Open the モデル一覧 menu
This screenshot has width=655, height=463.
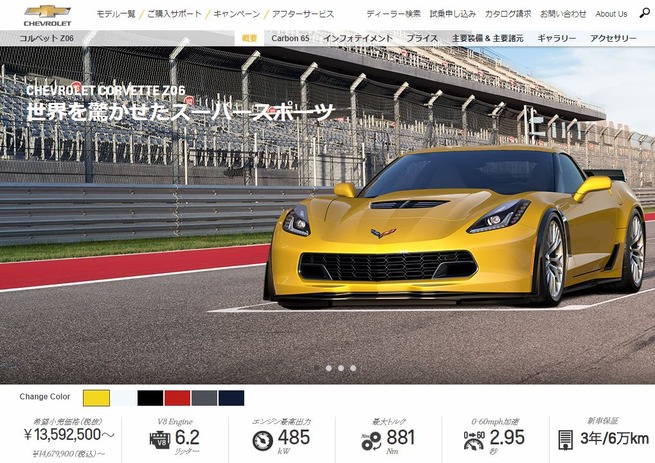coord(116,14)
